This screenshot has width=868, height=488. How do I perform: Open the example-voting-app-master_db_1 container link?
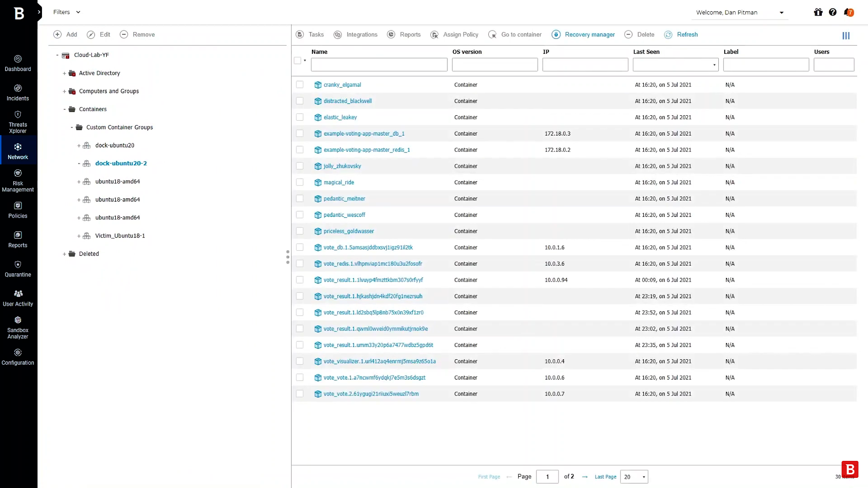(x=364, y=133)
